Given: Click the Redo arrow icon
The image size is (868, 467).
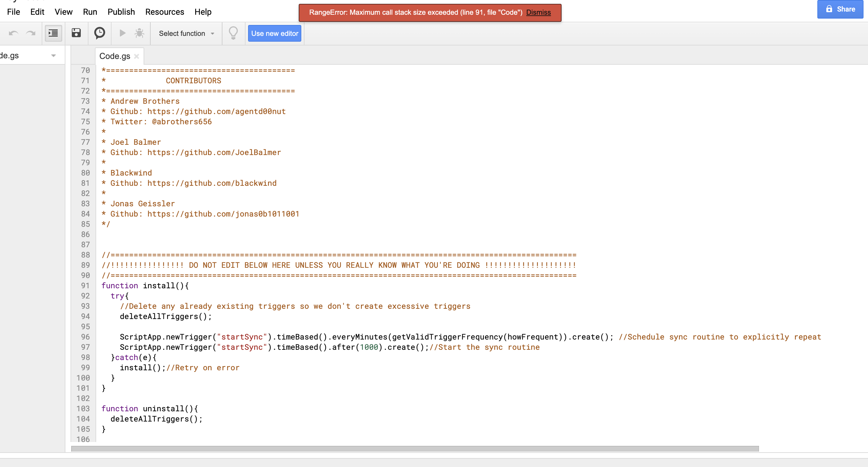Looking at the screenshot, I should [x=31, y=33].
